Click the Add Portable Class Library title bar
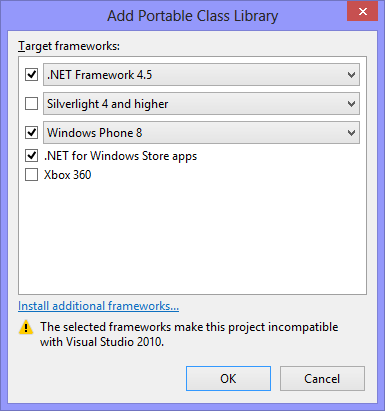The height and width of the screenshot is (411, 385). click(192, 16)
